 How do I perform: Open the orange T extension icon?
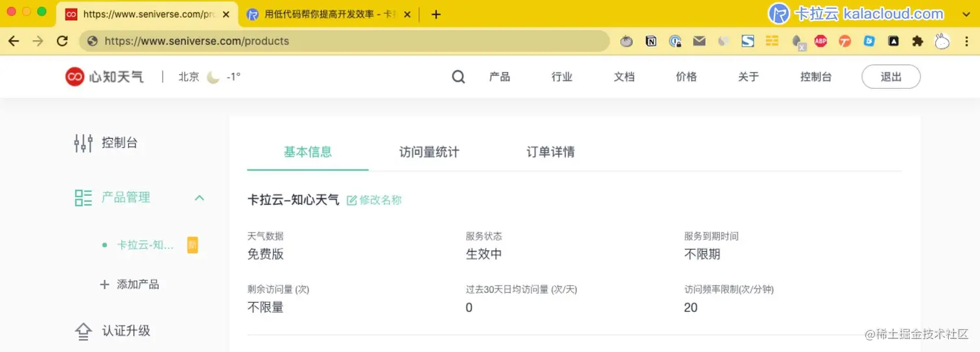(845, 41)
